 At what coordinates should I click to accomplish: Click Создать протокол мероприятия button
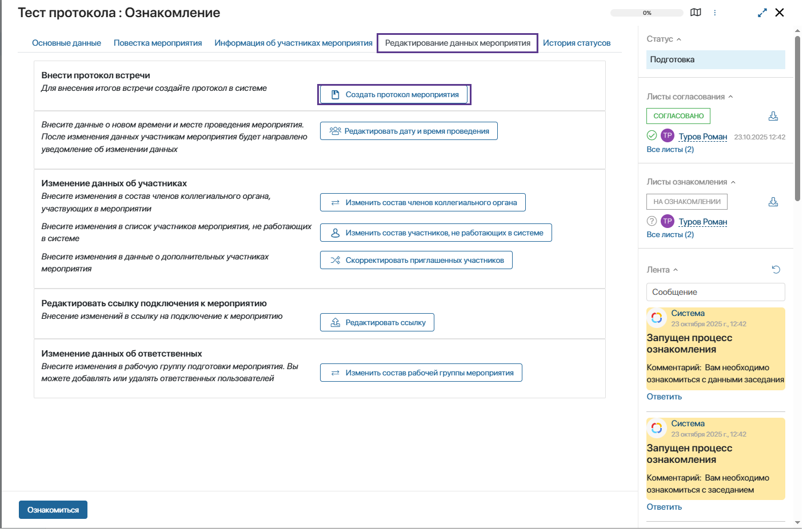coord(394,95)
